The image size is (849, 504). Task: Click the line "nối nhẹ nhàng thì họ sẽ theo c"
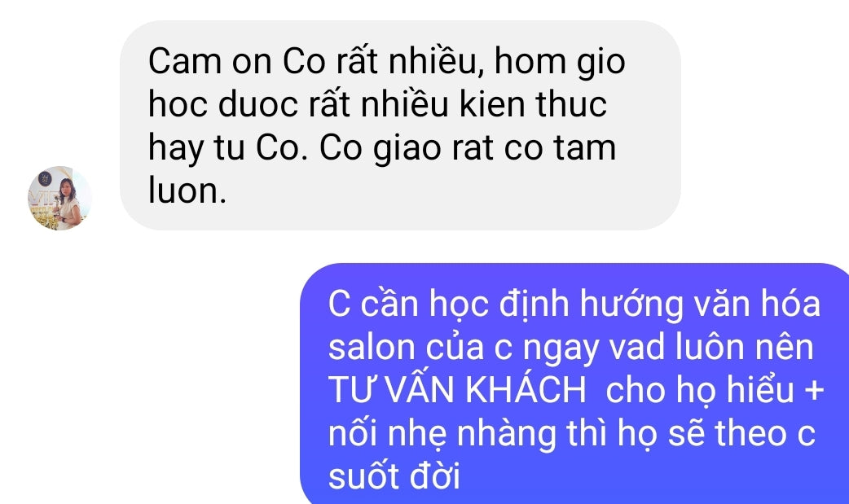572,434
